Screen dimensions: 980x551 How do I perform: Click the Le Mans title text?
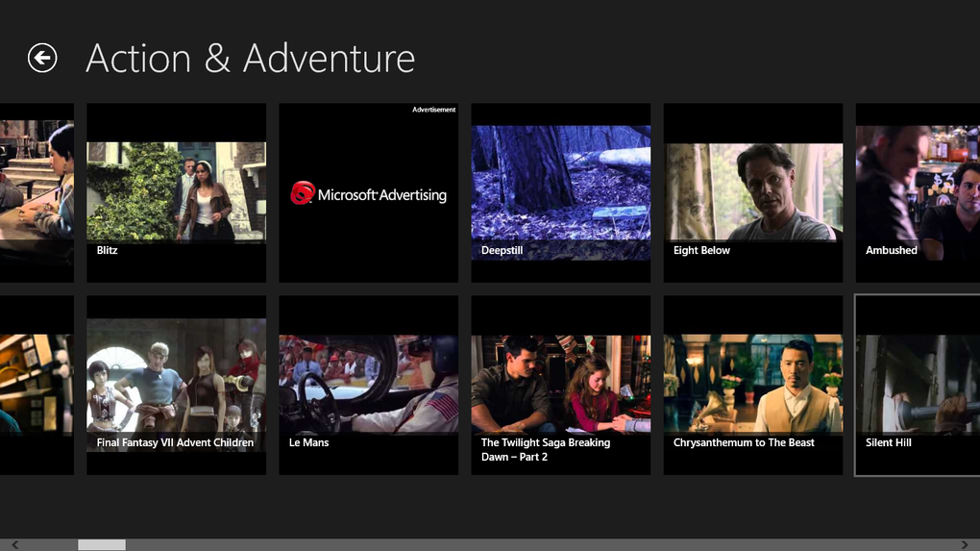308,442
